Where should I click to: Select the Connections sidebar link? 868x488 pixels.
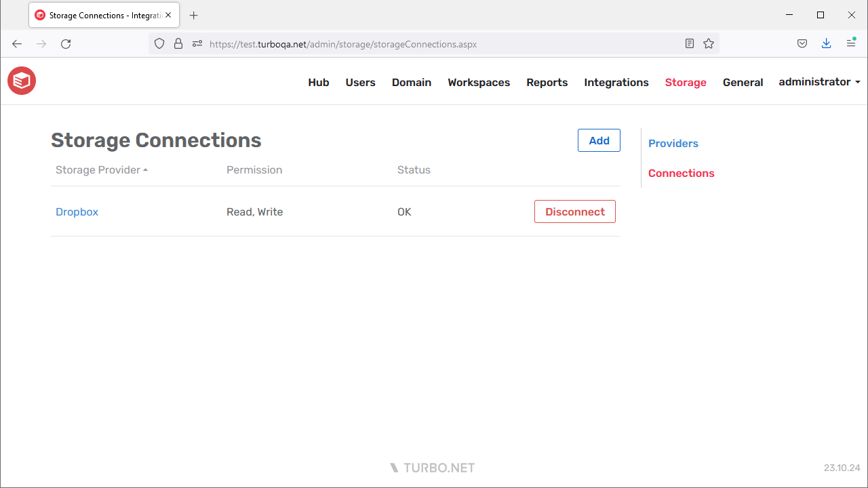(682, 174)
